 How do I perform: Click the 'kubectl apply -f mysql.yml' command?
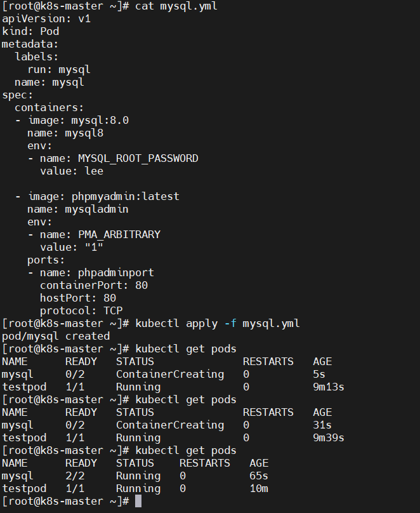coord(217,324)
